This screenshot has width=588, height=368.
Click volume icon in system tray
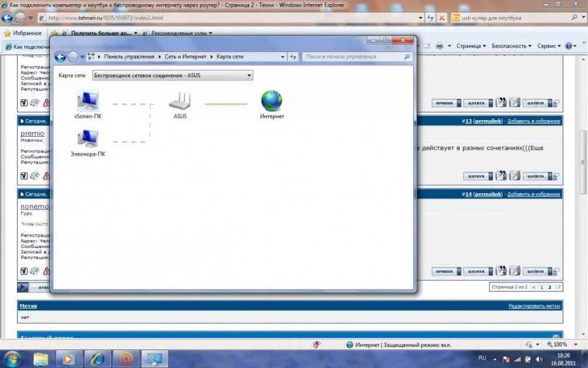[539, 359]
